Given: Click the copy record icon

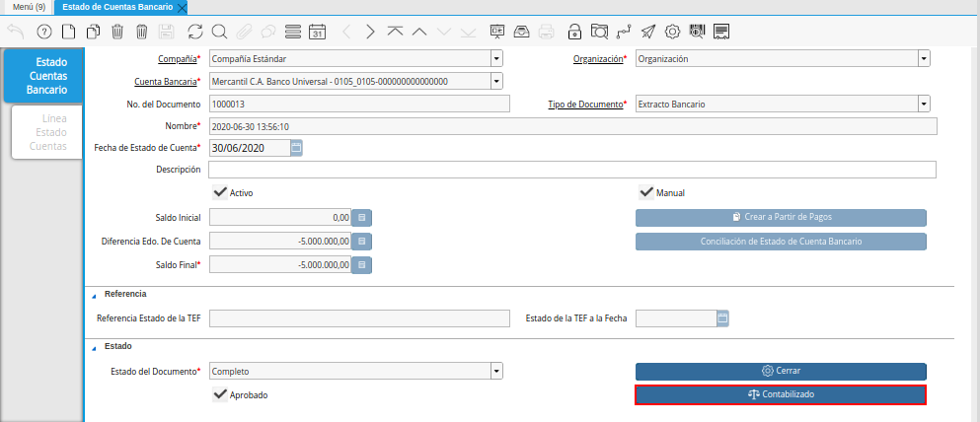Looking at the screenshot, I should [93, 32].
